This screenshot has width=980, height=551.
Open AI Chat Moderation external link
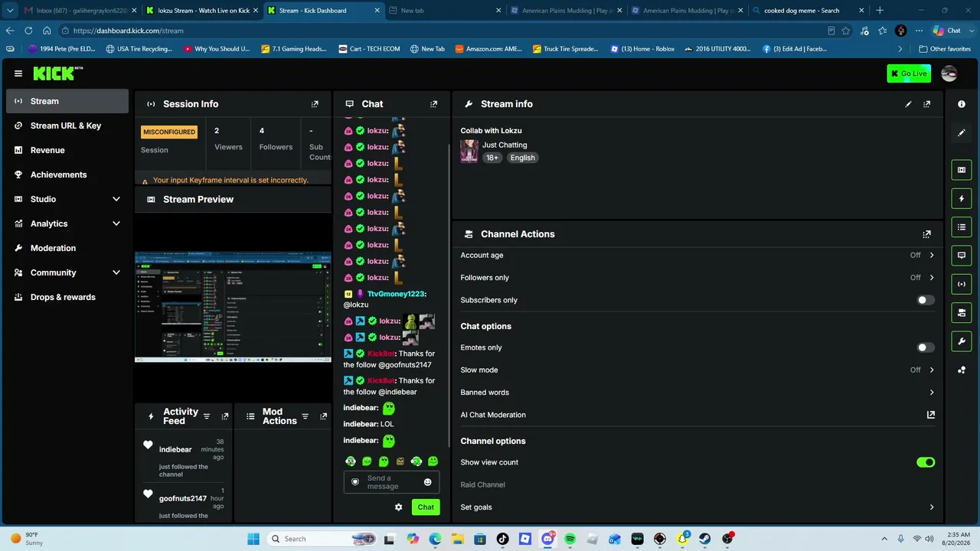tap(931, 415)
